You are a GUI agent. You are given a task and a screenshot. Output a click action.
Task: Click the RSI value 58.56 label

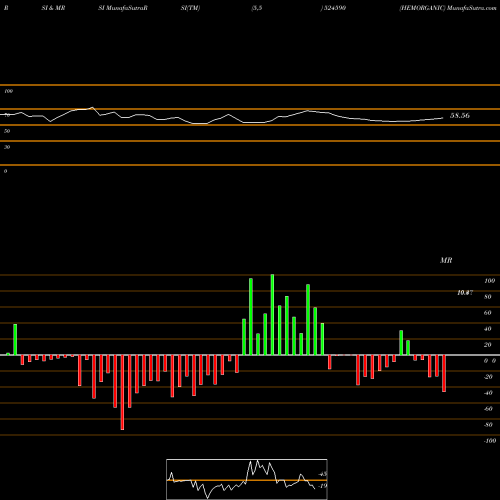click(x=460, y=116)
